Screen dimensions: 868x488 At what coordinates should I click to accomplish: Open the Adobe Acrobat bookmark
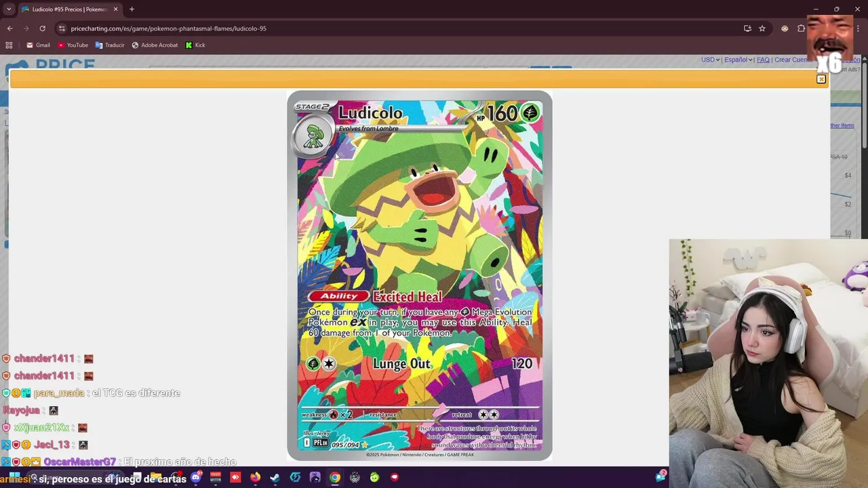point(155,45)
